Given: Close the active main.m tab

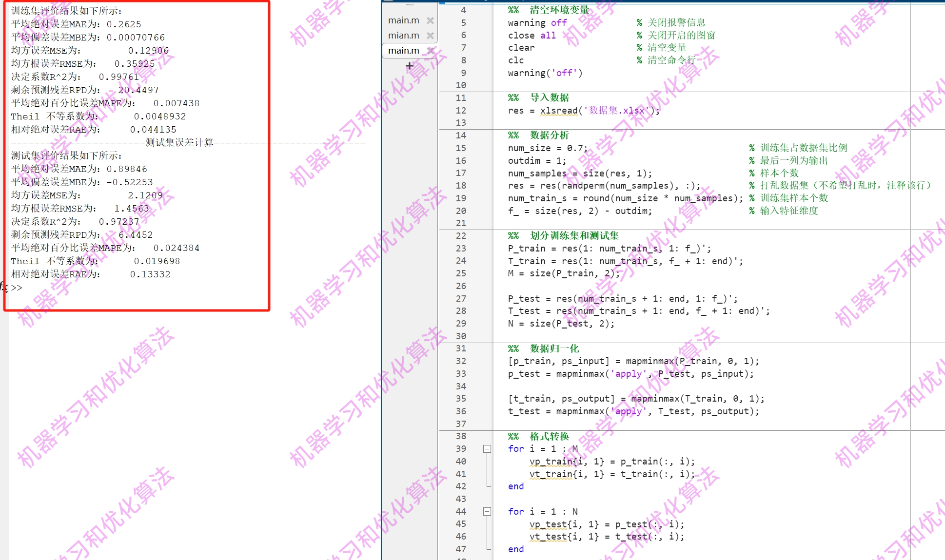Looking at the screenshot, I should coord(430,51).
